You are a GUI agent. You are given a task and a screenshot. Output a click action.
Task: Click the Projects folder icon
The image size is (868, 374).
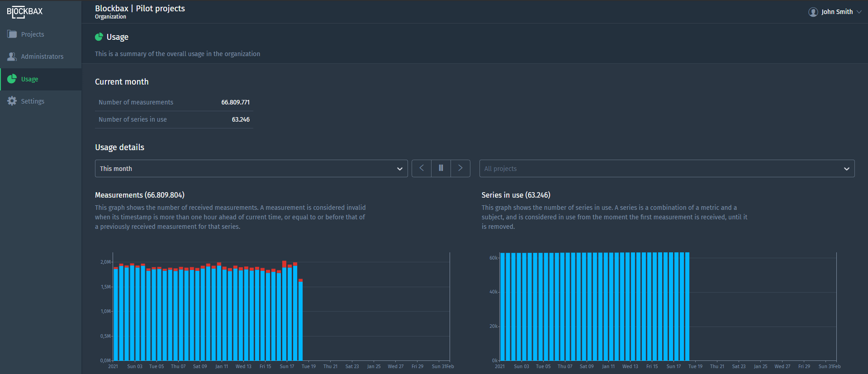pyautogui.click(x=12, y=34)
